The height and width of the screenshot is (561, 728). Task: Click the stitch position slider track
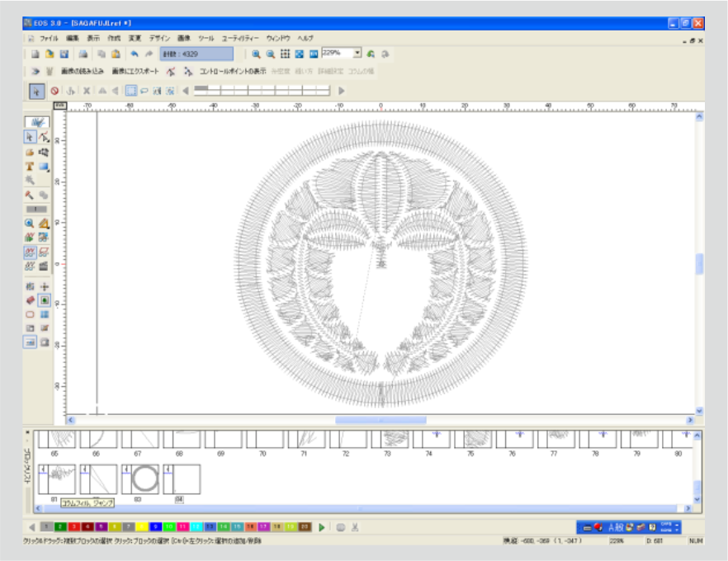pos(262,91)
